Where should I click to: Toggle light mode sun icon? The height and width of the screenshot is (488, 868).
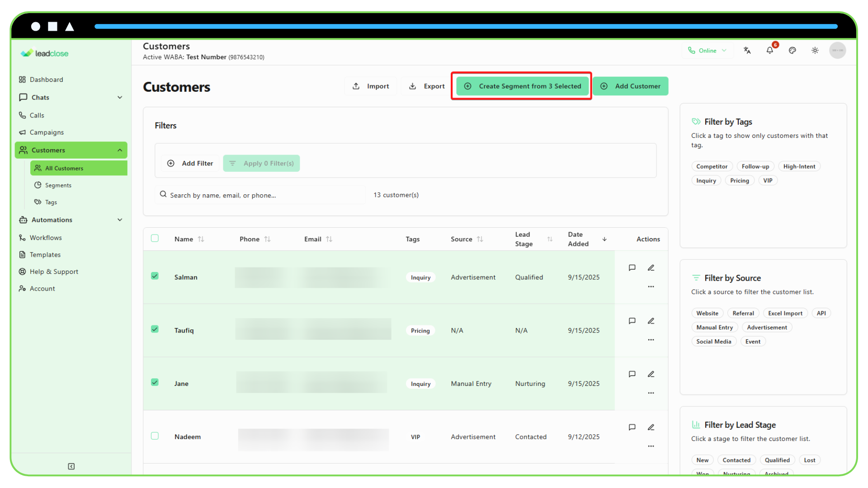[815, 51]
